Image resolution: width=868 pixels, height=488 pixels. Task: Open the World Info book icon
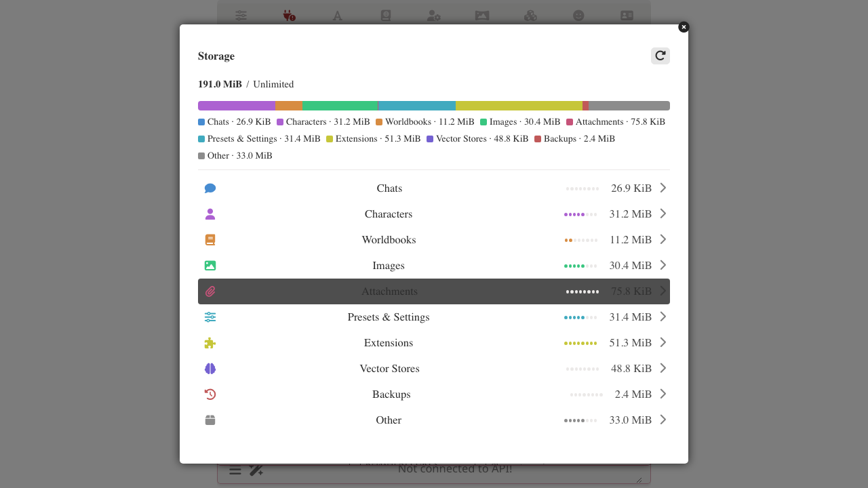point(386,15)
